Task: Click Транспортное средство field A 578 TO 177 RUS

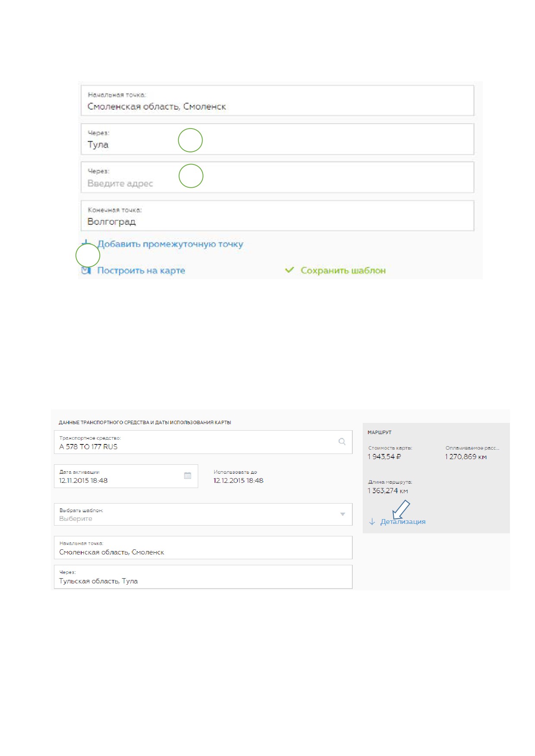Action: click(203, 442)
